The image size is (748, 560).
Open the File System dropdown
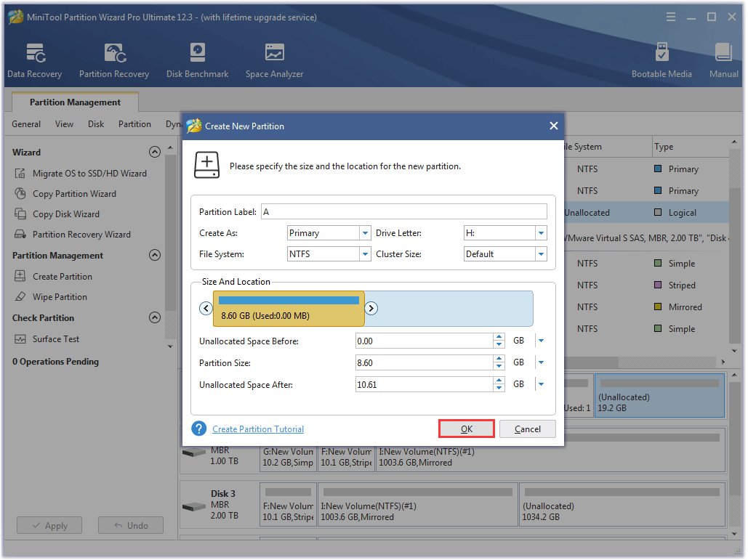point(365,254)
